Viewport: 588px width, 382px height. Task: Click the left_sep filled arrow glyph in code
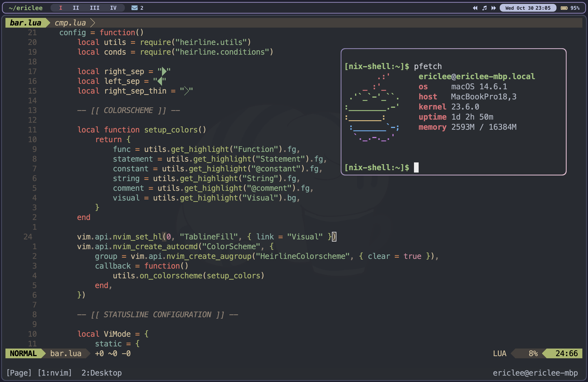coord(159,81)
